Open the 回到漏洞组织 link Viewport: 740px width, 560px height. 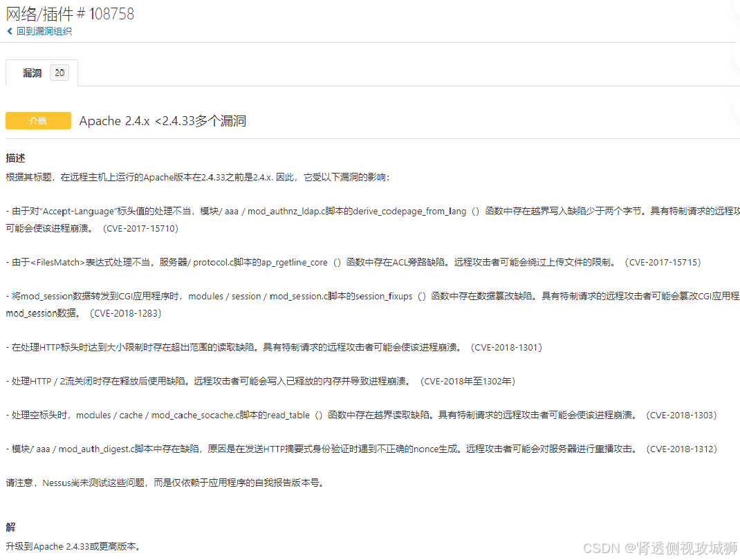pos(44,31)
